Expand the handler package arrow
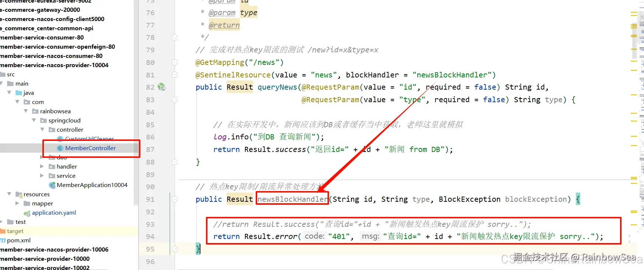The image size is (644, 270). tap(42, 166)
